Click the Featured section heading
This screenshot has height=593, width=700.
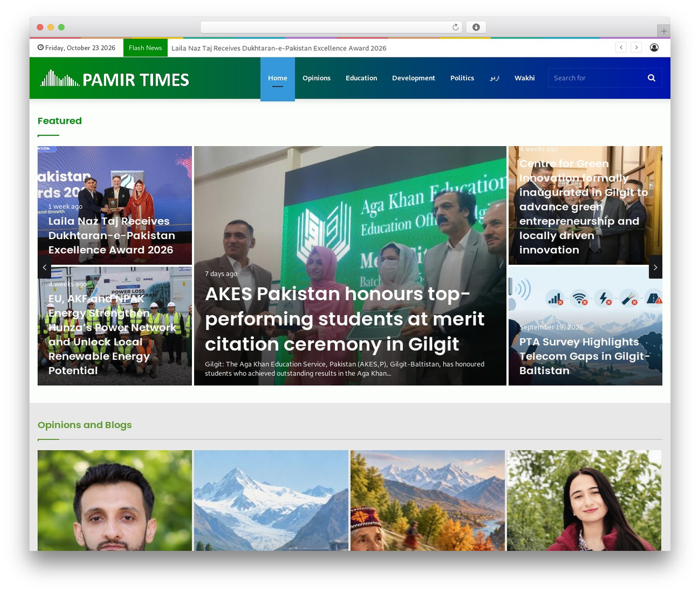click(60, 121)
